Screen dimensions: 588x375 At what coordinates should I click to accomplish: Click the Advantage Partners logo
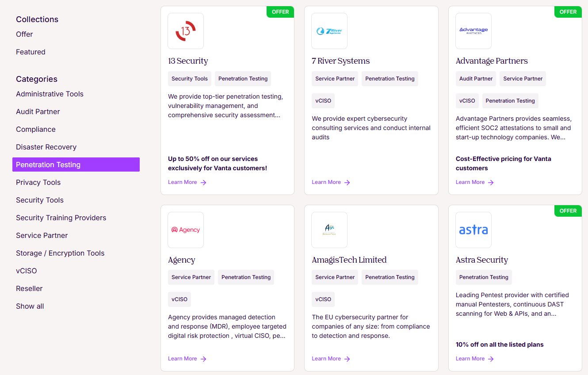(x=473, y=31)
